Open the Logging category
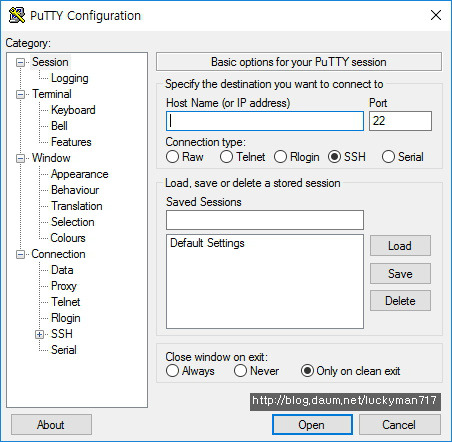 tap(70, 78)
